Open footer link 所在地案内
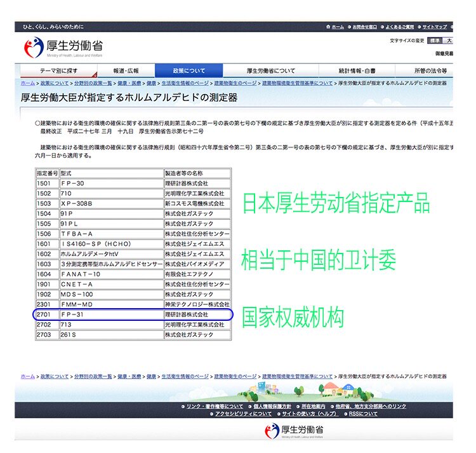 [314, 407]
